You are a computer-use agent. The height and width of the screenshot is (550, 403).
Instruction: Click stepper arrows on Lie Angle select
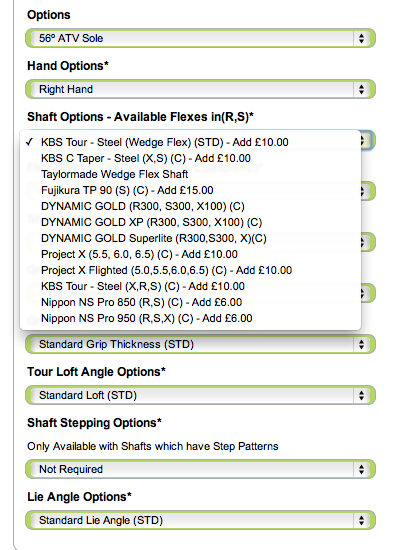(x=361, y=520)
